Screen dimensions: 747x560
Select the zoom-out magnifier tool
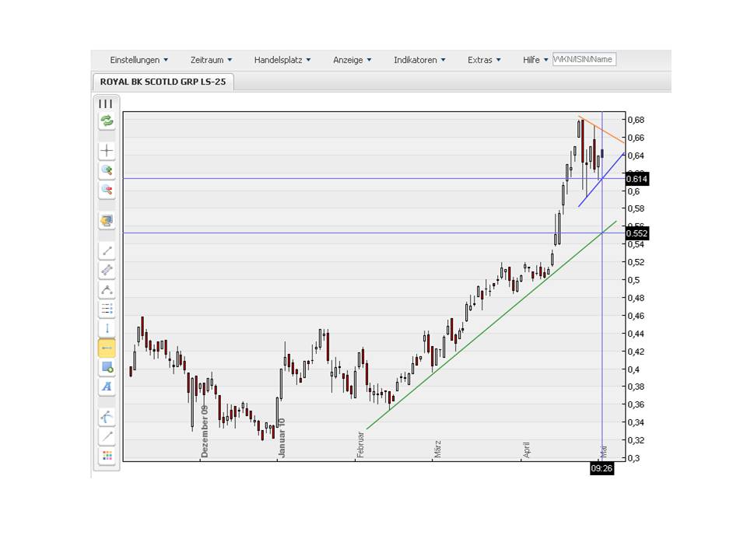point(107,189)
